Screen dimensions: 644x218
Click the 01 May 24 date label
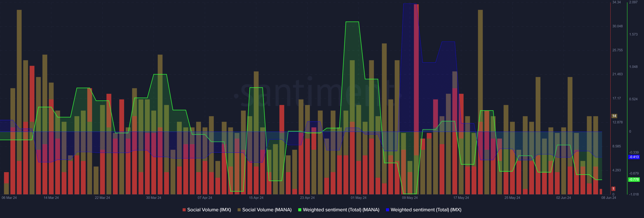pos(358,198)
